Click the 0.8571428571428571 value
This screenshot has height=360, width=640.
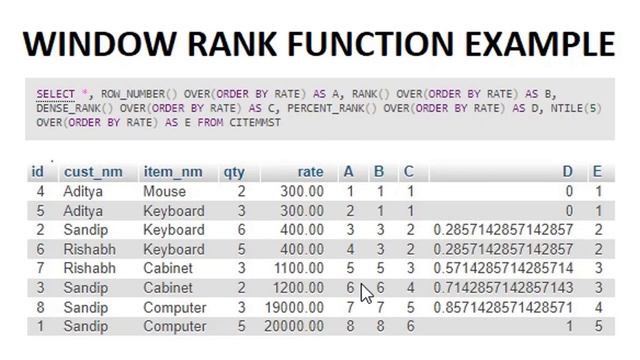click(x=503, y=307)
